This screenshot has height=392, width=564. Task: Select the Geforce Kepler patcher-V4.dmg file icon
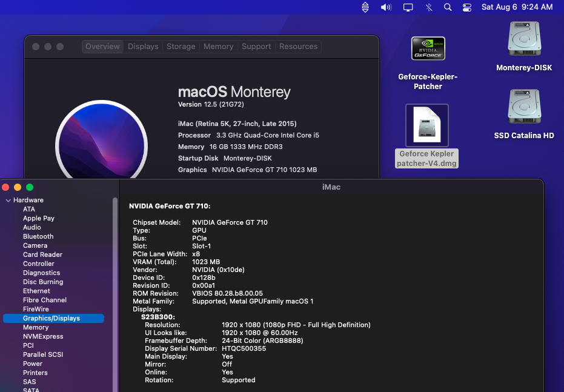[x=427, y=125]
